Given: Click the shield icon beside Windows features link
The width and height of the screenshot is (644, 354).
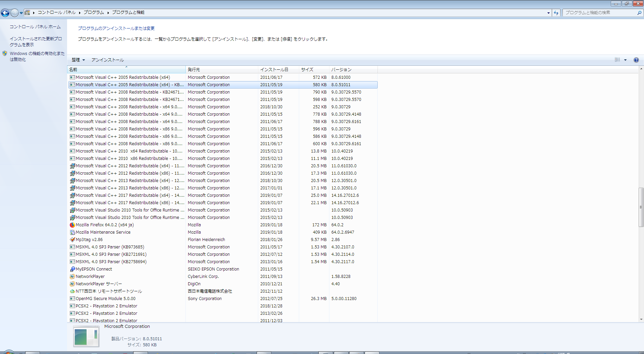Looking at the screenshot, I should [x=5, y=53].
